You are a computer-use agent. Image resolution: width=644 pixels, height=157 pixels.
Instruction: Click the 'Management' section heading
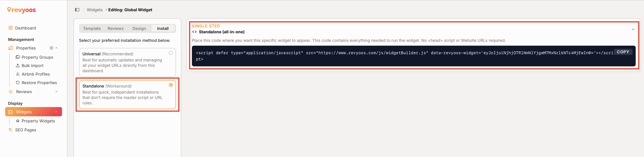(x=21, y=40)
